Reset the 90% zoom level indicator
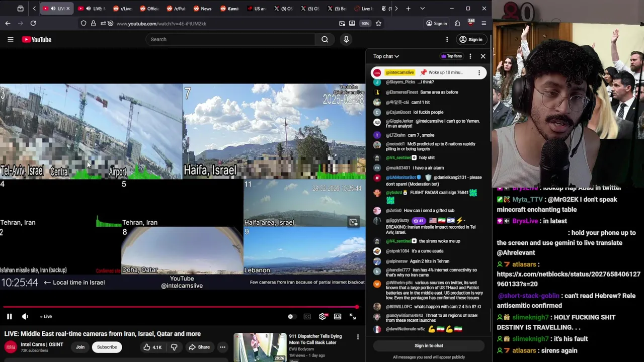The image size is (644, 362). pos(365,23)
